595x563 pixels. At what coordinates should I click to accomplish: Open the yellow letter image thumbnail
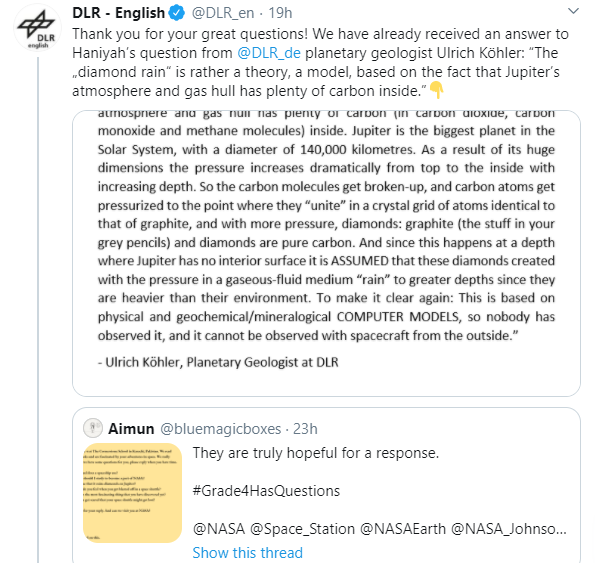click(132, 493)
